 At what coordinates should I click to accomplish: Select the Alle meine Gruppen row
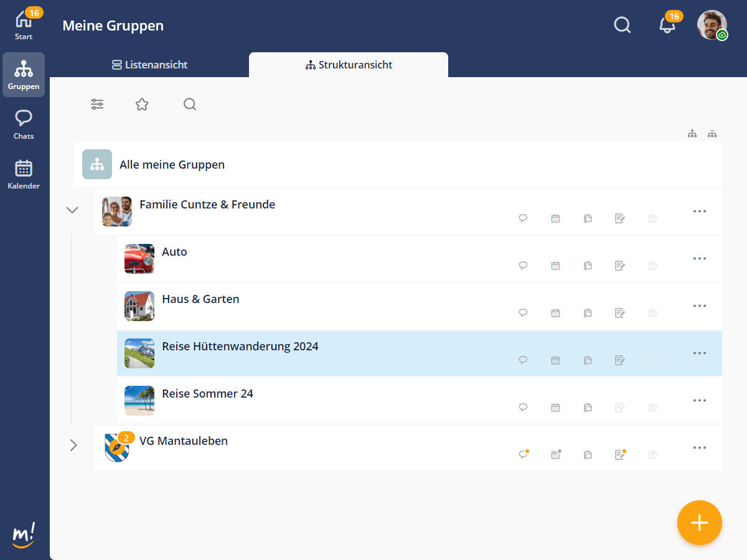(398, 165)
